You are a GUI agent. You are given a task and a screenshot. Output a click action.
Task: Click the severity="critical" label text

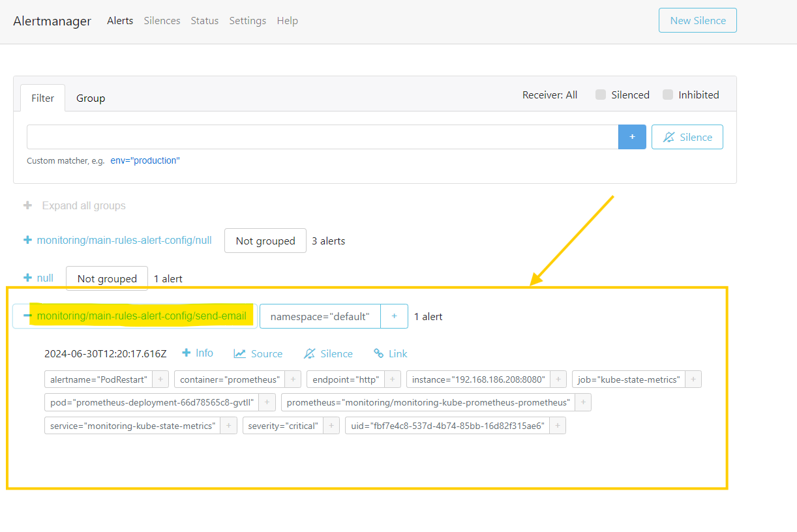pyautogui.click(x=282, y=426)
